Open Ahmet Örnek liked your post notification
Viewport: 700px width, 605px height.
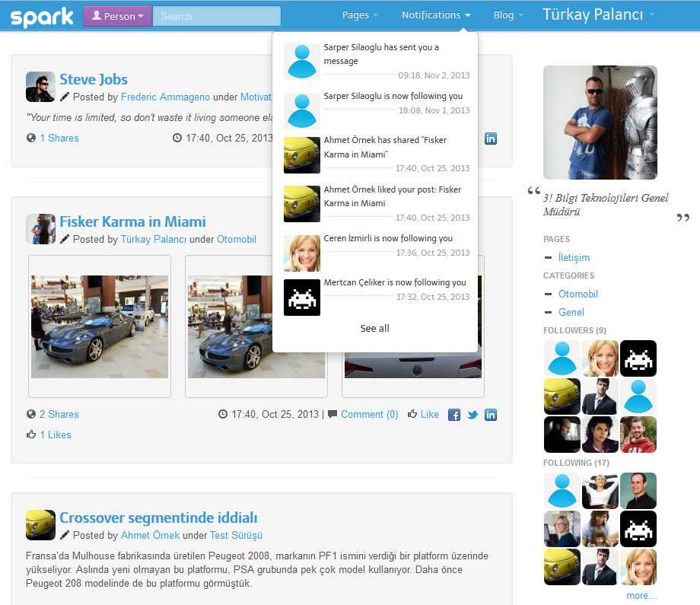[377, 204]
